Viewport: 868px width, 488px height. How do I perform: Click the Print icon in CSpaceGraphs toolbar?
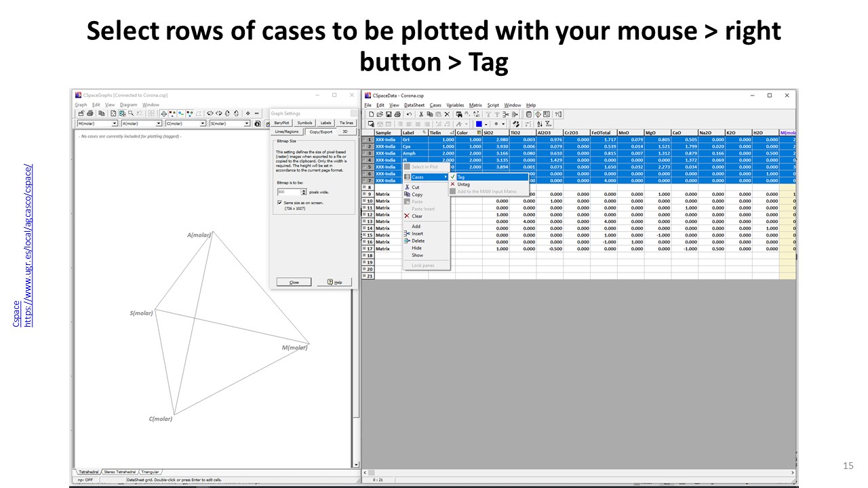tap(90, 114)
